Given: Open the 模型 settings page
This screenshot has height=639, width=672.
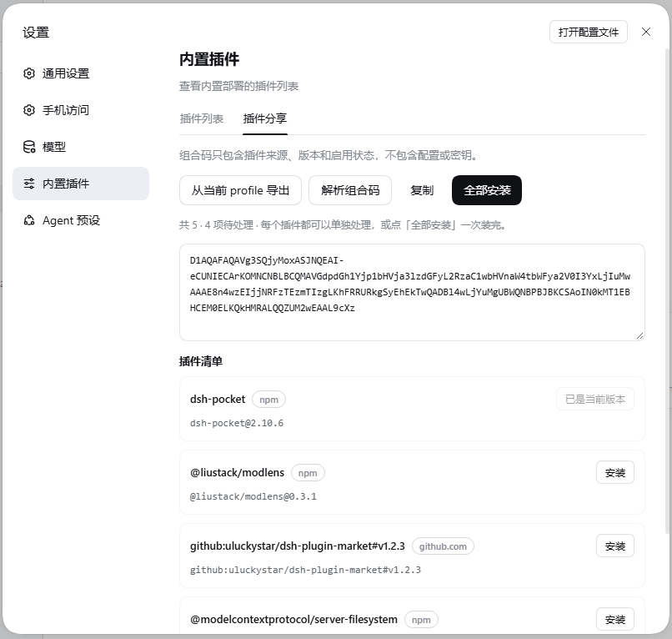Looking at the screenshot, I should coord(81,147).
